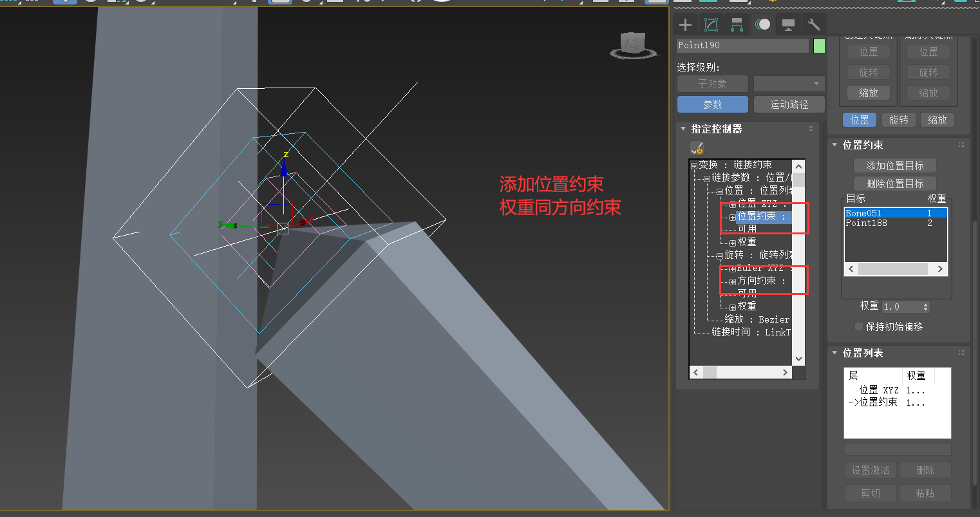Click the 子对象 button
Image resolution: width=980 pixels, height=517 pixels.
coord(712,84)
